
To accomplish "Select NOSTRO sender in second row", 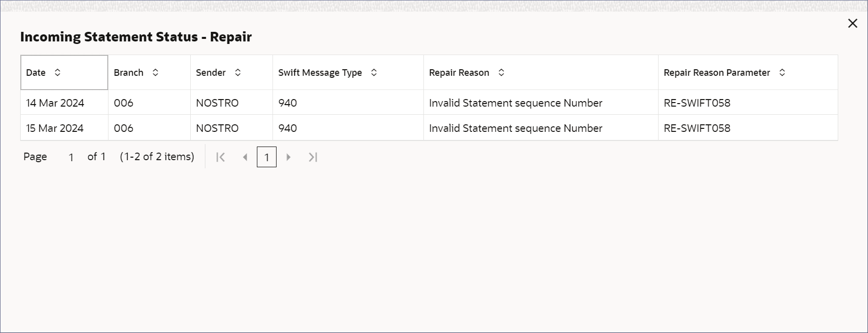I will [x=217, y=128].
